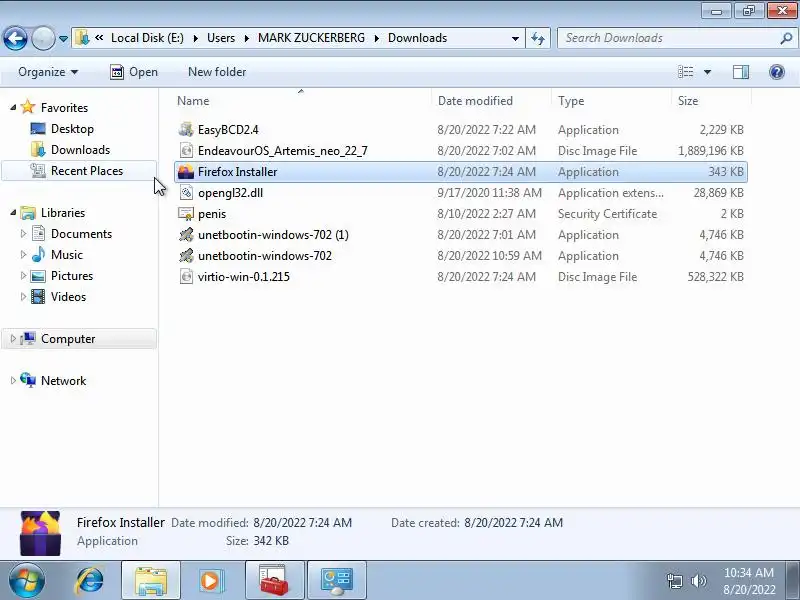
Task: Switch to the Control Panel taskbar item
Action: 336,580
